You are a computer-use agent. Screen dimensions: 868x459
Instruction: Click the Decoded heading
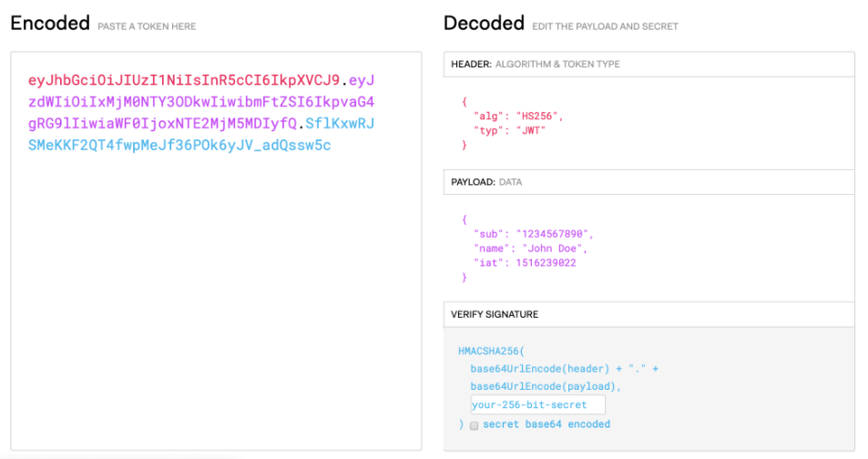[484, 24]
